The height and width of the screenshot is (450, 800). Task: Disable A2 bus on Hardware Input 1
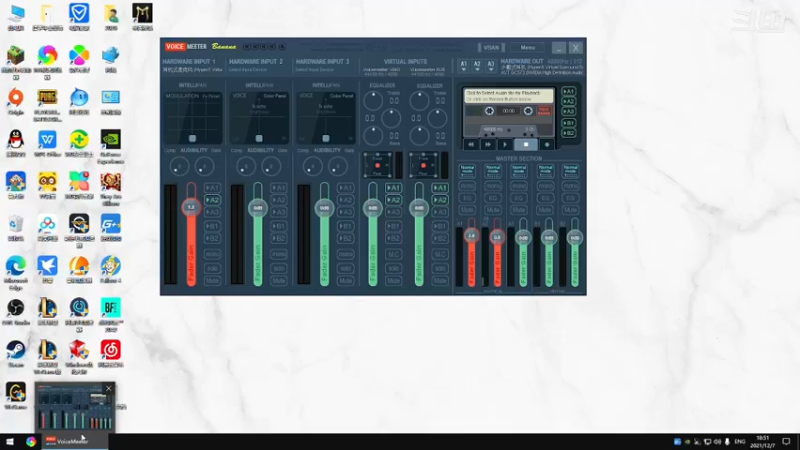[212, 200]
